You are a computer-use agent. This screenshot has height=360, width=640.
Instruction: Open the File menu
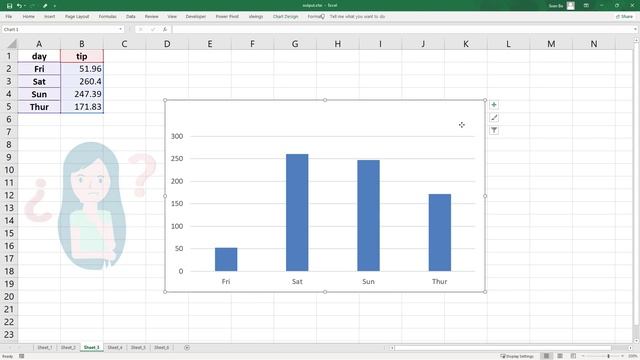tap(9, 16)
